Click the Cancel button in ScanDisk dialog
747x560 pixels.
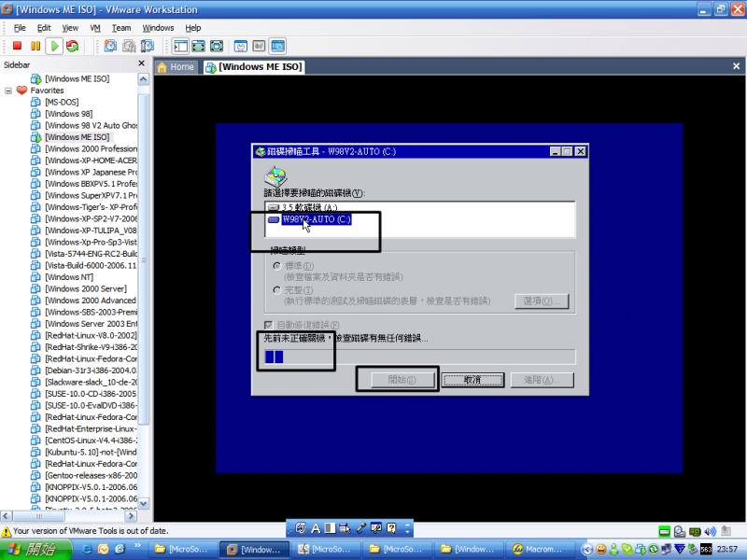point(472,380)
